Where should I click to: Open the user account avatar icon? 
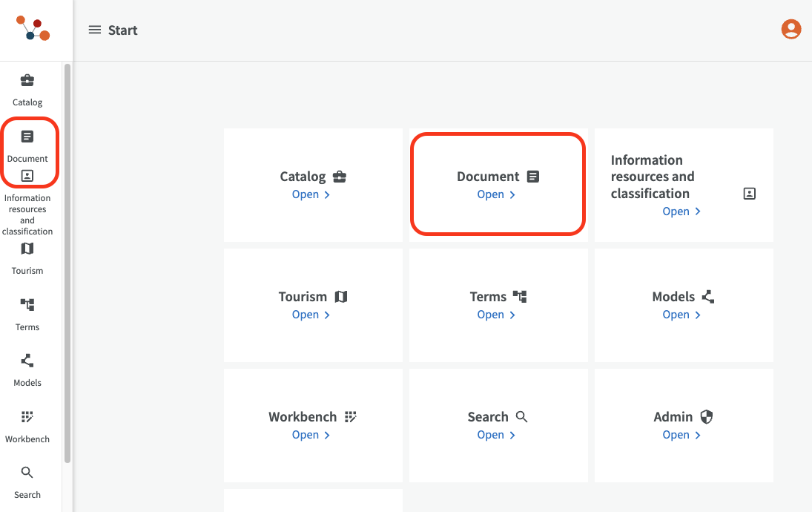791,30
